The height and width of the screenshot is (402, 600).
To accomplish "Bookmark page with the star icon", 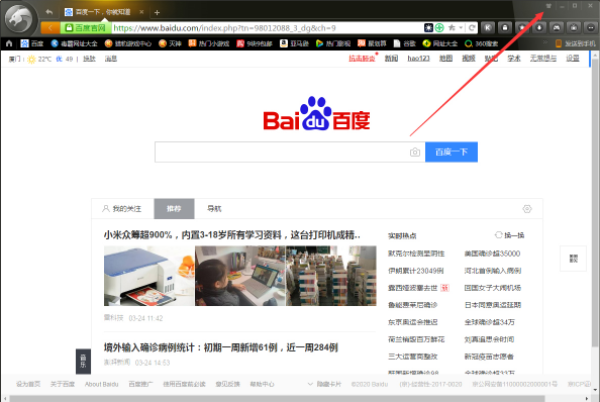I will point(452,28).
